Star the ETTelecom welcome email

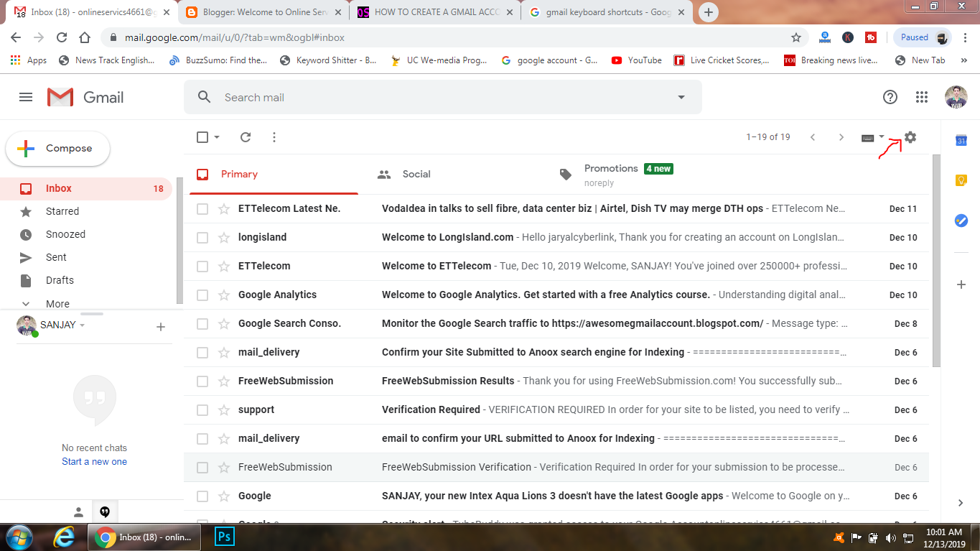click(222, 266)
